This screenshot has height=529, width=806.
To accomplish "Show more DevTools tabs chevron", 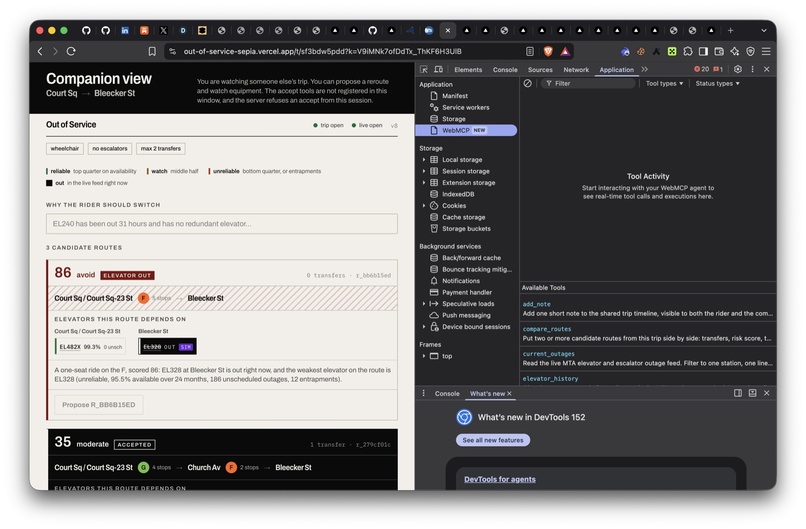I will click(645, 69).
